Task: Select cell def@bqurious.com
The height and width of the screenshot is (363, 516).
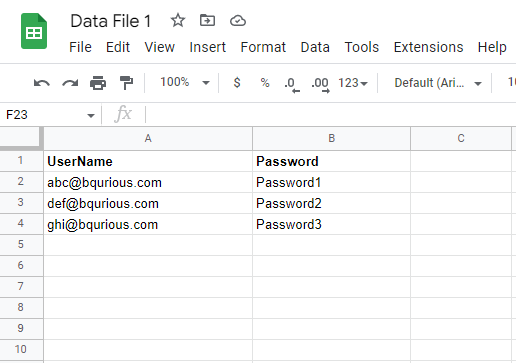Action: point(148,203)
